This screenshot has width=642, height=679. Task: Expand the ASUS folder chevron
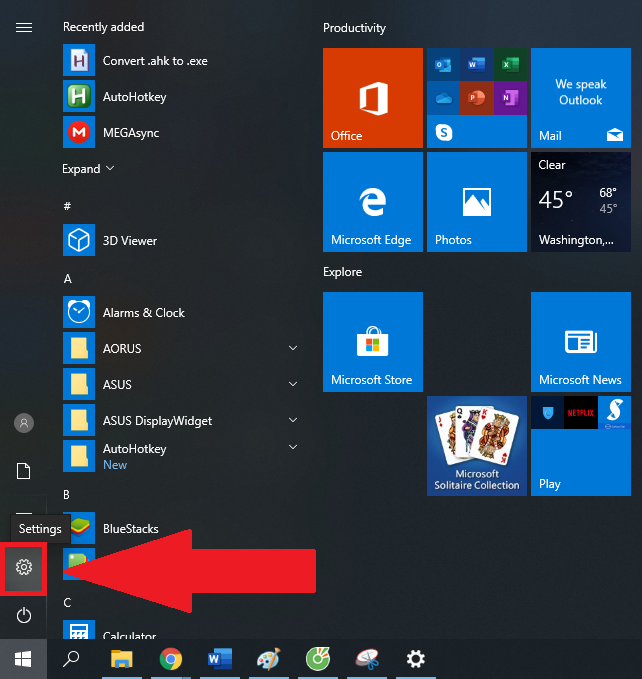293,384
